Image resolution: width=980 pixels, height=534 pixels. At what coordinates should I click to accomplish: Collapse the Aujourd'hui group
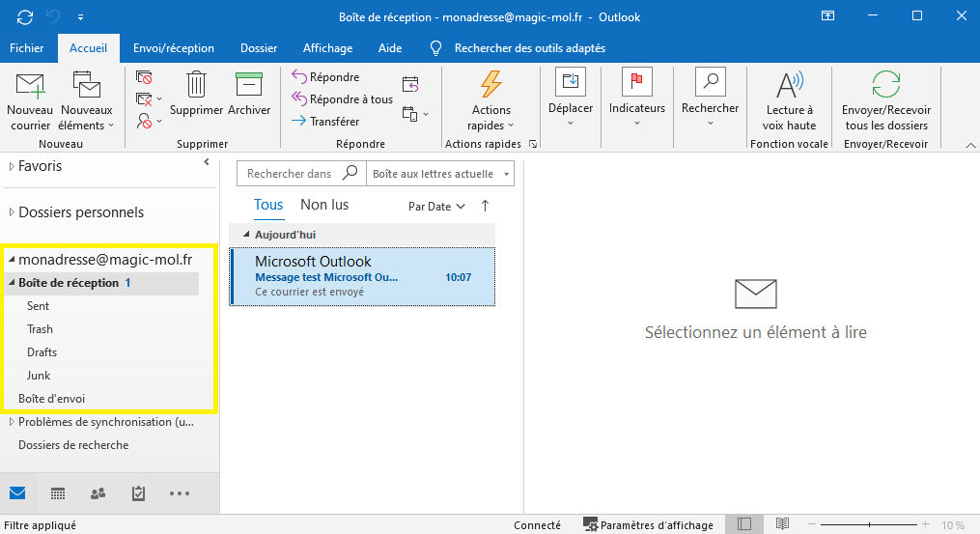[246, 235]
